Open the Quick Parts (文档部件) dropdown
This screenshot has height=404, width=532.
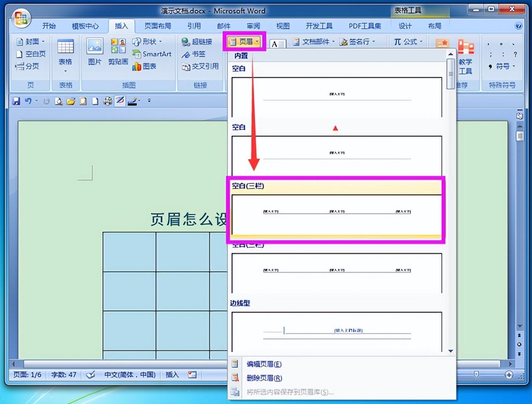click(x=314, y=42)
